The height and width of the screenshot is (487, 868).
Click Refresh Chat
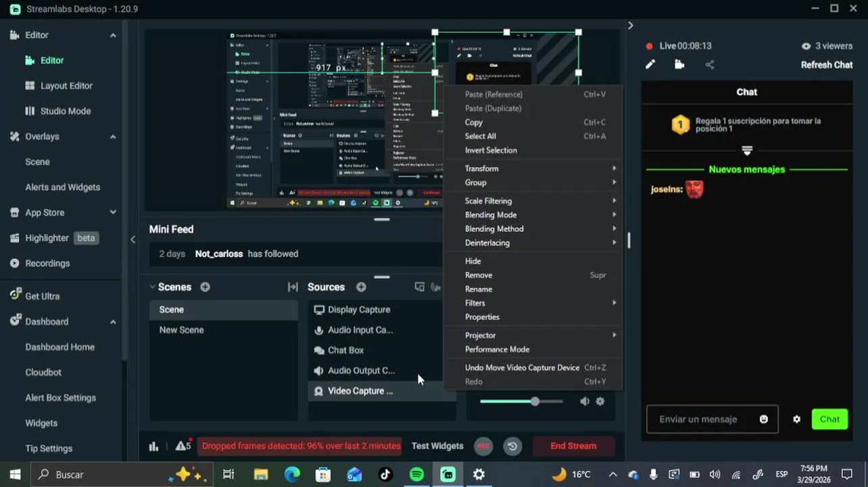point(826,65)
